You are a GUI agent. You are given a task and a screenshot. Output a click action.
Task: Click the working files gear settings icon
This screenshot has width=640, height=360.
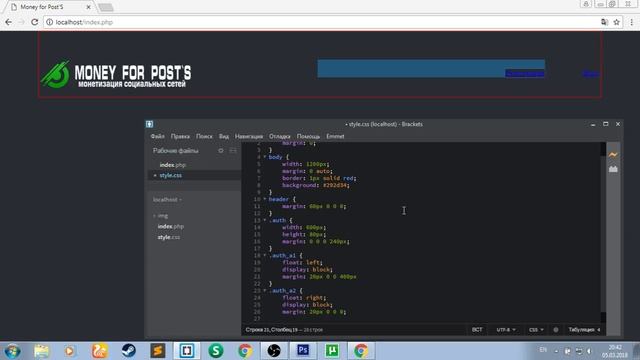221,151
